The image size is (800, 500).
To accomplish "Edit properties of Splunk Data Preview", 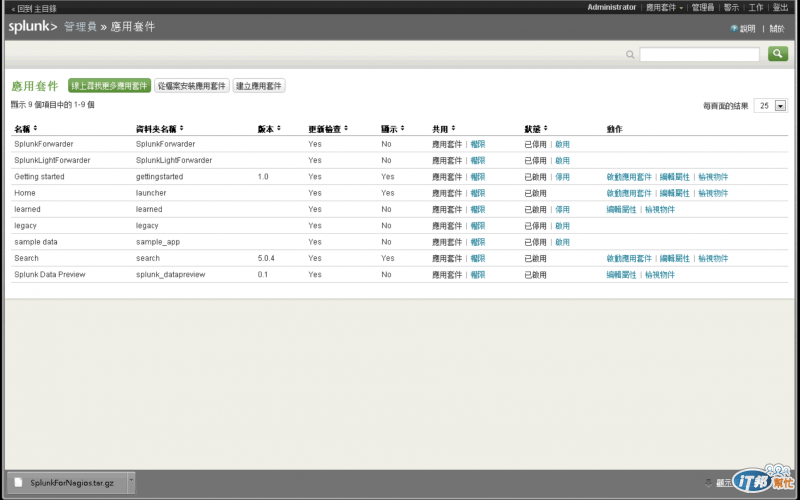I will click(x=621, y=275).
